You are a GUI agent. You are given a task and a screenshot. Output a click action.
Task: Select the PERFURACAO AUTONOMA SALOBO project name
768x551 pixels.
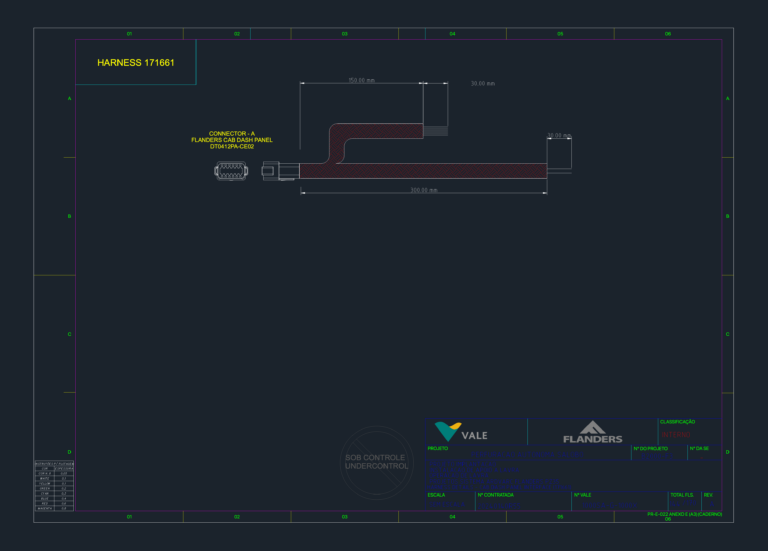coord(528,455)
